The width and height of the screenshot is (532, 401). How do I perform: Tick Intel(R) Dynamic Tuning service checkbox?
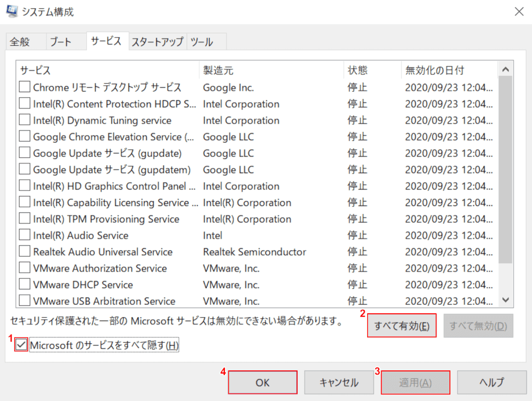(25, 120)
